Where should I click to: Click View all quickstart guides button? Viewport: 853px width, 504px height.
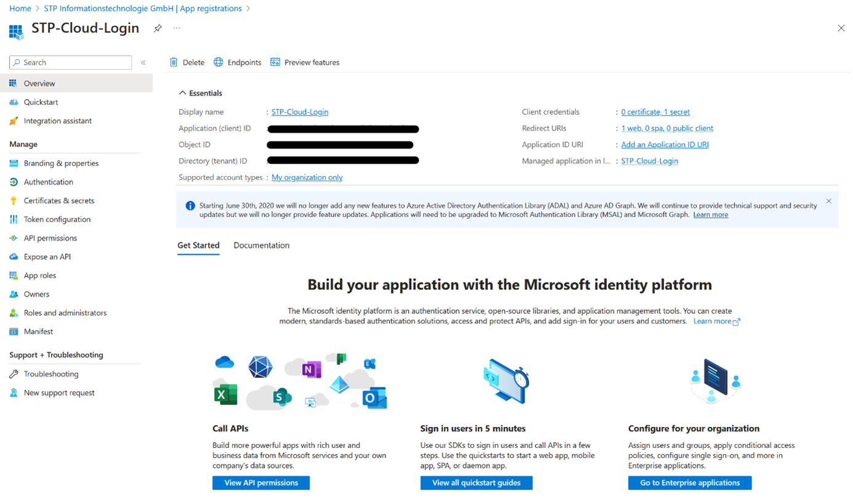[x=476, y=483]
